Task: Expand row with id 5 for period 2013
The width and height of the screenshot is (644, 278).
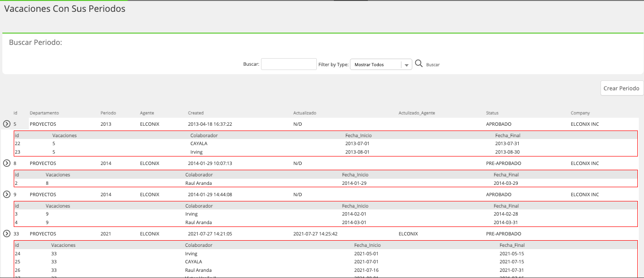Action: pyautogui.click(x=7, y=124)
